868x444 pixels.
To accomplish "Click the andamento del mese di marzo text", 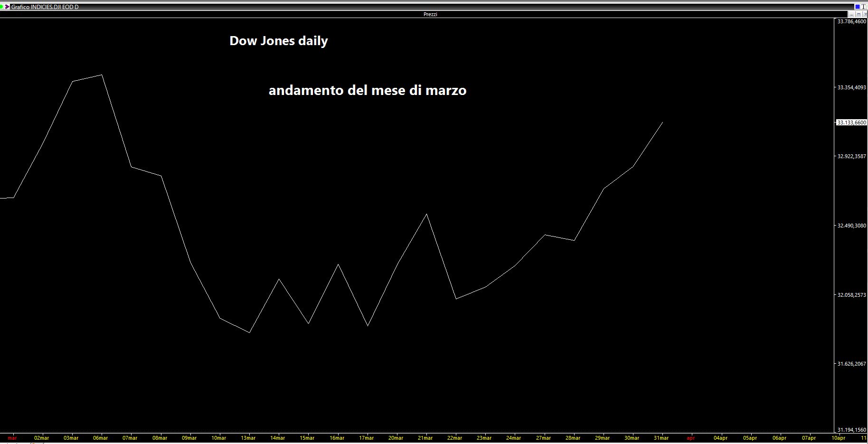I will point(368,90).
